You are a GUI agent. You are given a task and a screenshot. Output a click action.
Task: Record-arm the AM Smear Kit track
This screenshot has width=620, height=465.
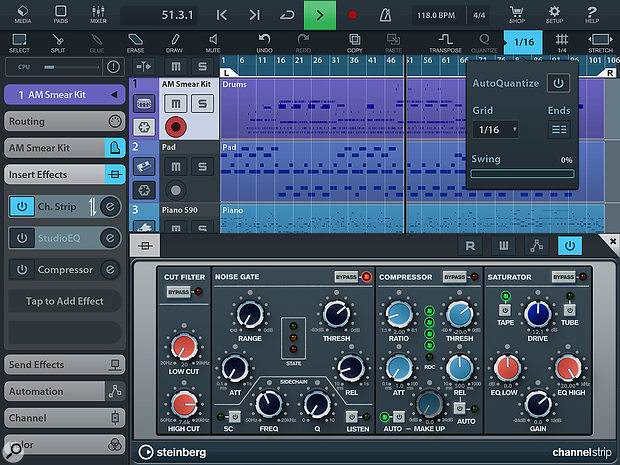click(176, 127)
